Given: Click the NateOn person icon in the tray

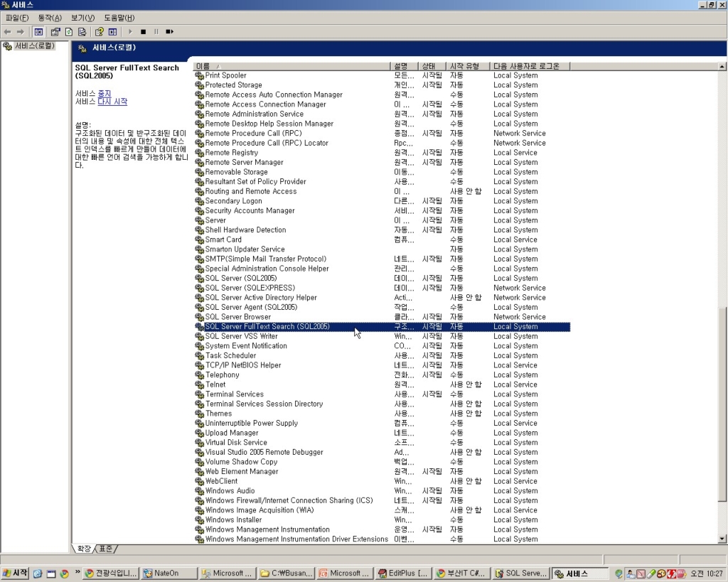Looking at the screenshot, I should (x=631, y=573).
